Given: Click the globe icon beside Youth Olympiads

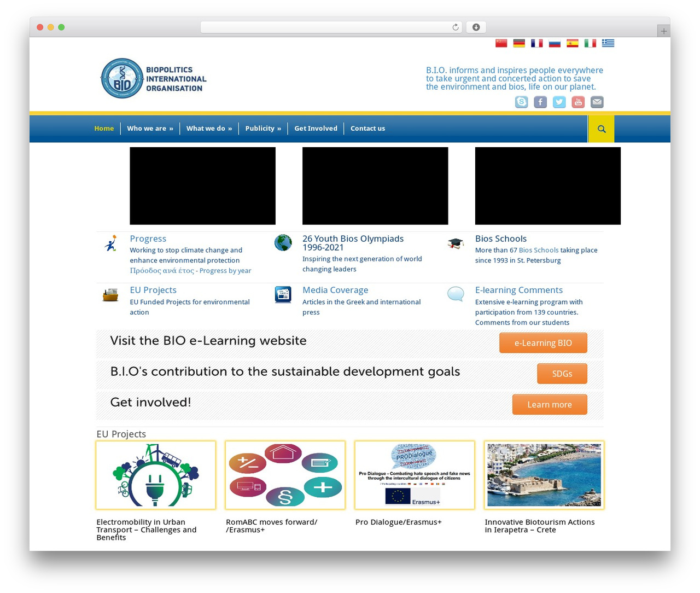Looking at the screenshot, I should point(283,242).
